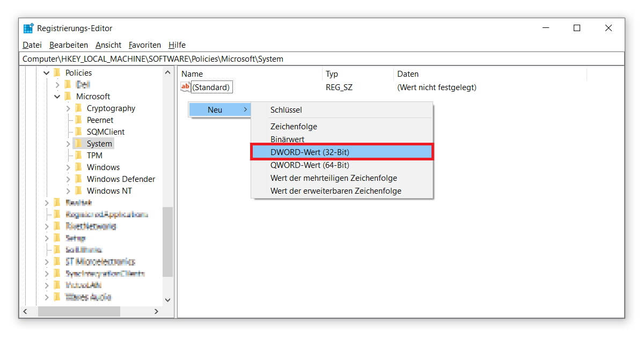The width and height of the screenshot is (644, 338).
Task: Click the SQMClient folder icon
Action: click(x=78, y=132)
